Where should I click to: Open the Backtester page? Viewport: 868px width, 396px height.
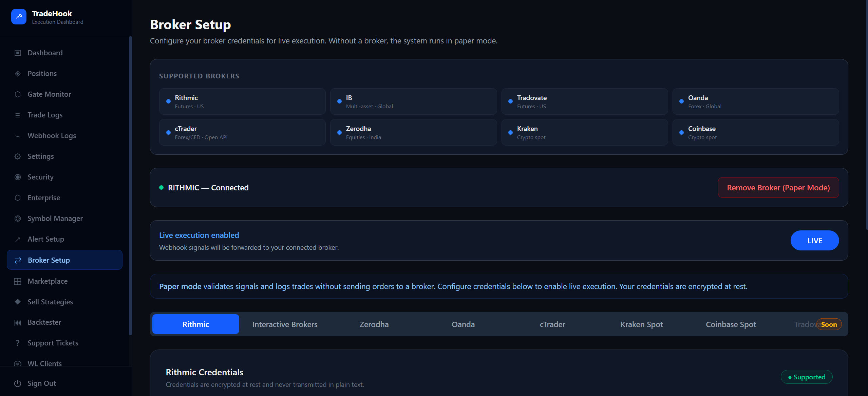64,323
